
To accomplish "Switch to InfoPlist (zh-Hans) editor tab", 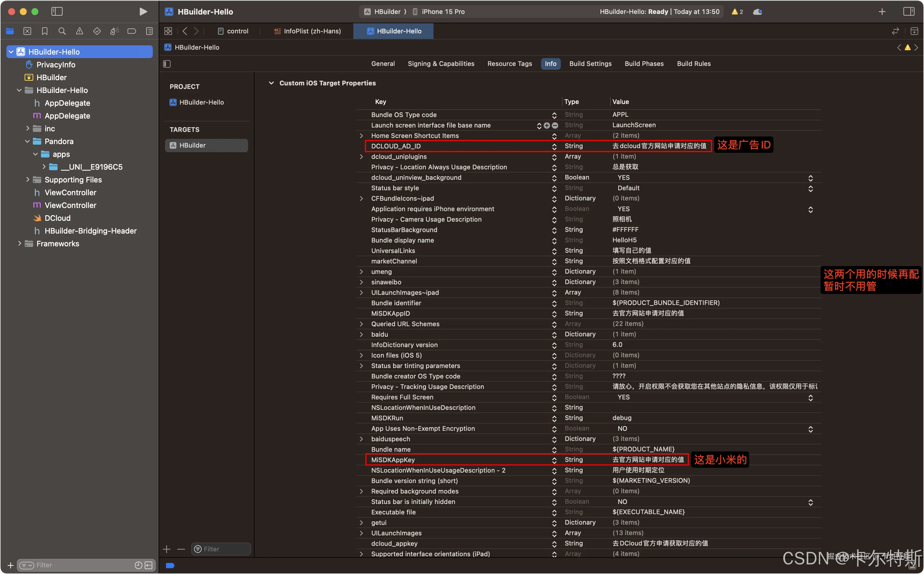I will (x=307, y=31).
